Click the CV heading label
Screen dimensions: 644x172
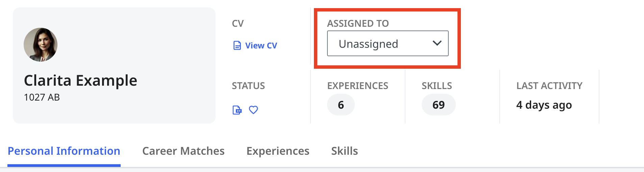tap(238, 23)
